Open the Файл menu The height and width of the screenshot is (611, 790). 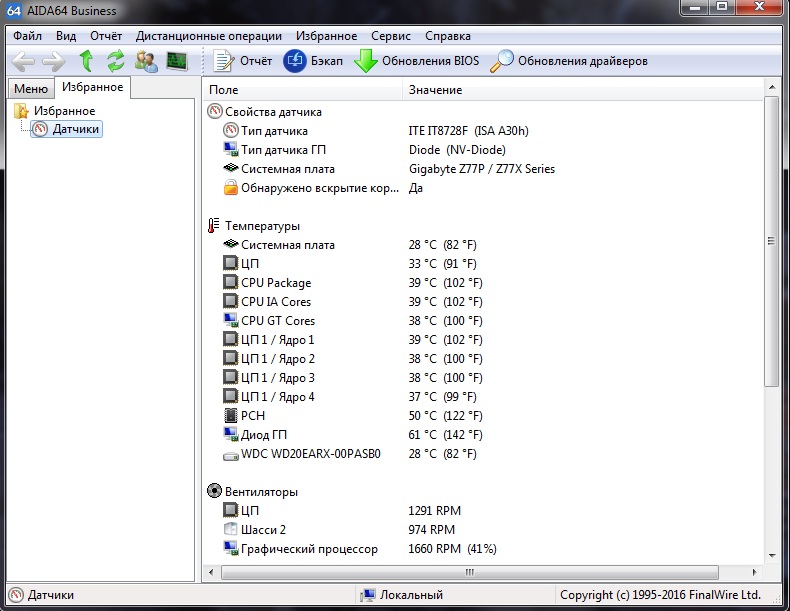click(27, 36)
